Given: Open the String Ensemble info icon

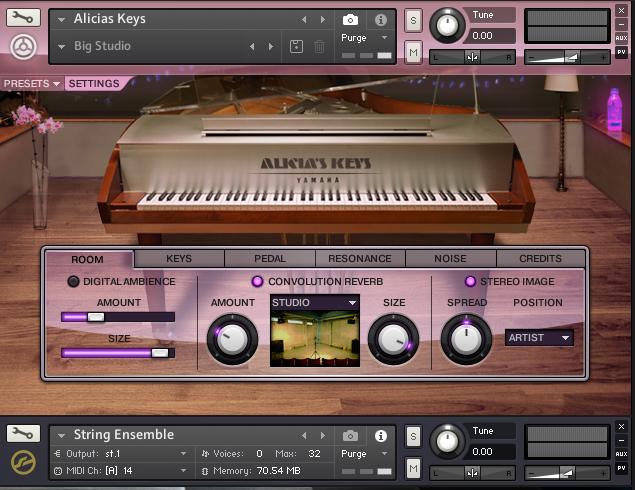Looking at the screenshot, I should tap(381, 436).
